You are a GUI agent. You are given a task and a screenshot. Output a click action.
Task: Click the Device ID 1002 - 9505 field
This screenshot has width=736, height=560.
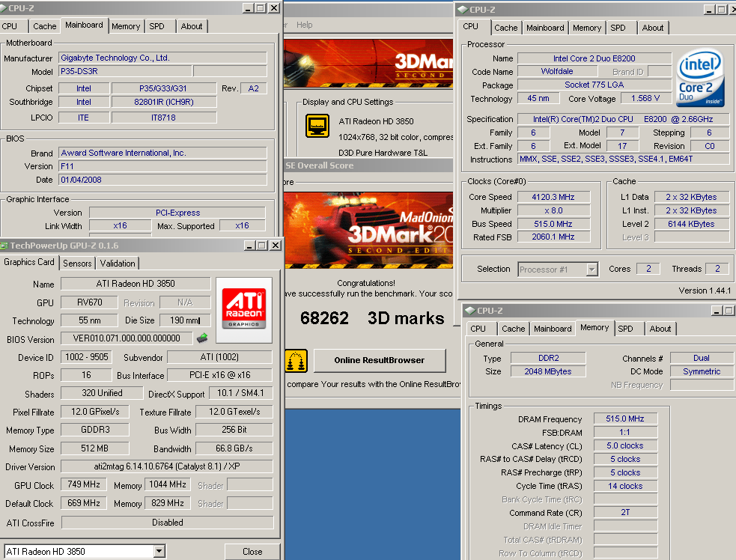86,357
